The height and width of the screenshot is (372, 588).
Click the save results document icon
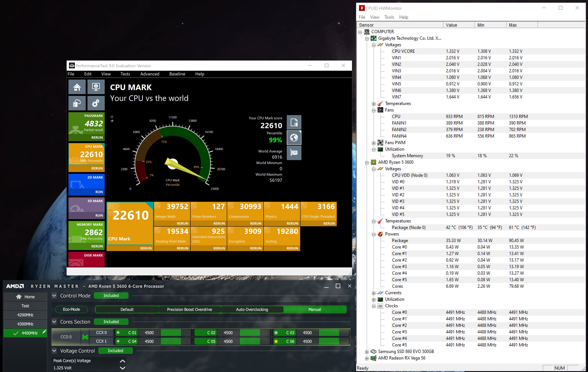pos(294,122)
